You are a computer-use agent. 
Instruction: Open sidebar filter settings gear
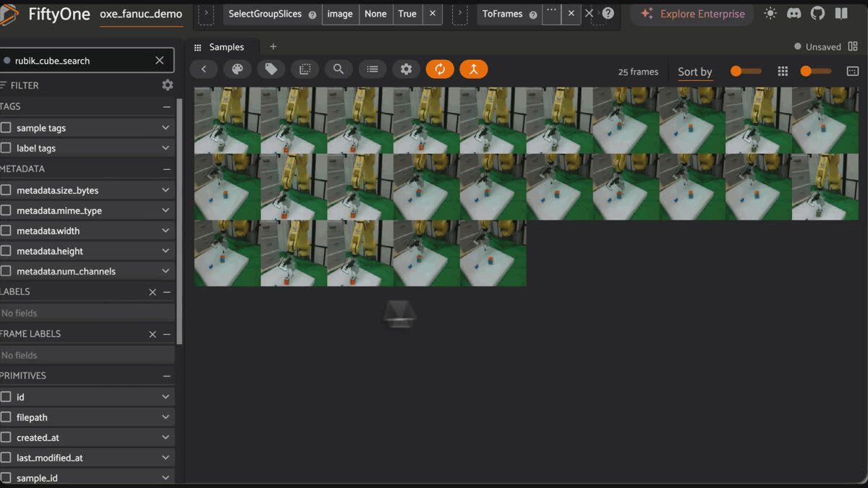tap(167, 85)
